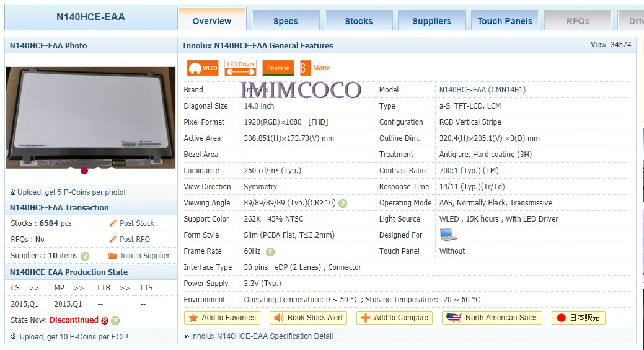
Task: Click the red discontinued status icon
Action: [105, 320]
